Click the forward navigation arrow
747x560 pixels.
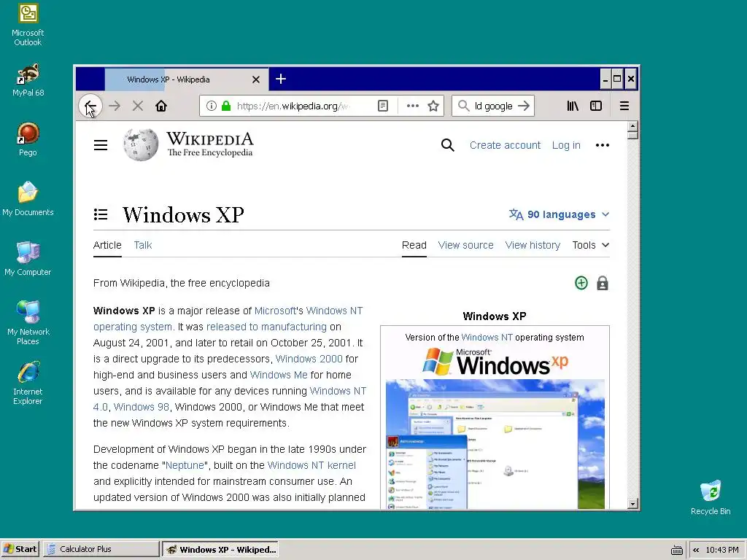115,106
